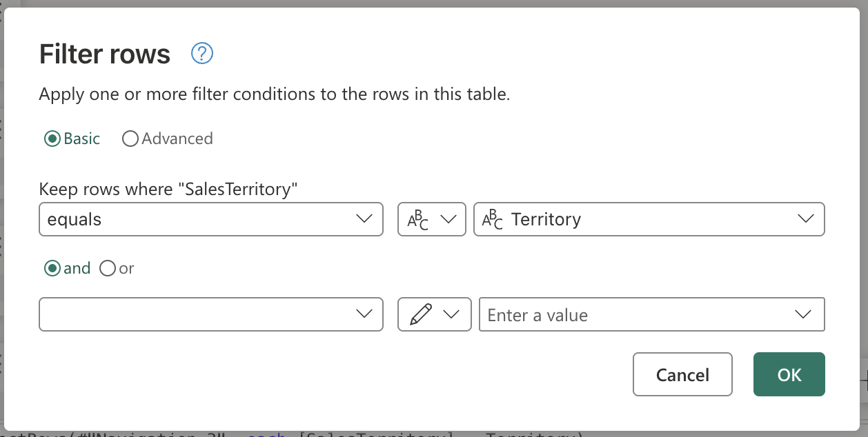Open the Filter rows help icon
The width and height of the screenshot is (868, 437).
201,53
